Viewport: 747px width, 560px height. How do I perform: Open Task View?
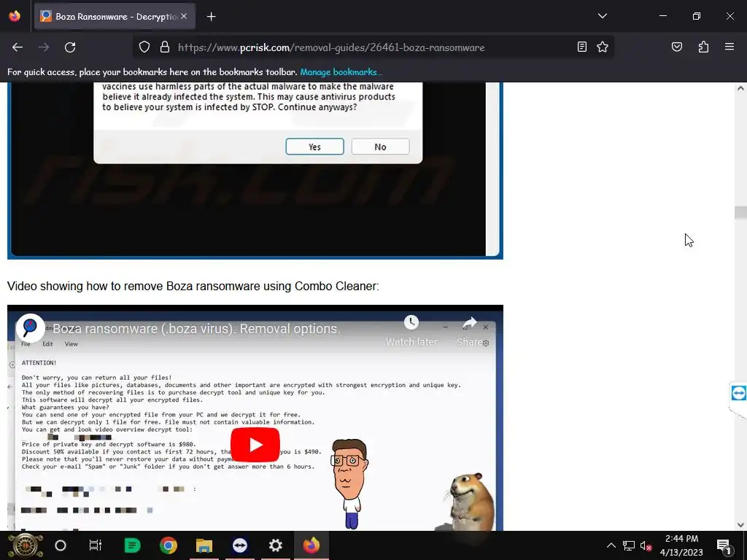96,545
